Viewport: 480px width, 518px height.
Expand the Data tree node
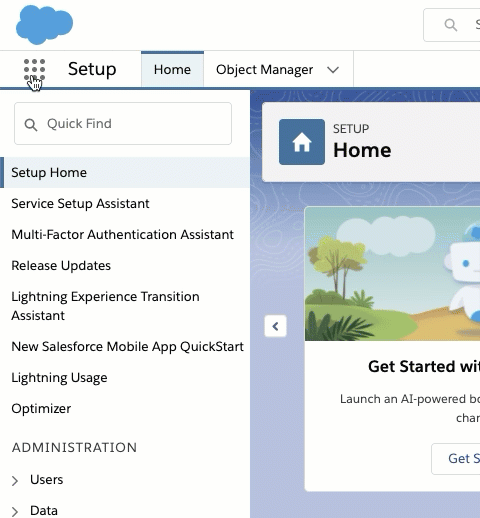click(x=15, y=511)
